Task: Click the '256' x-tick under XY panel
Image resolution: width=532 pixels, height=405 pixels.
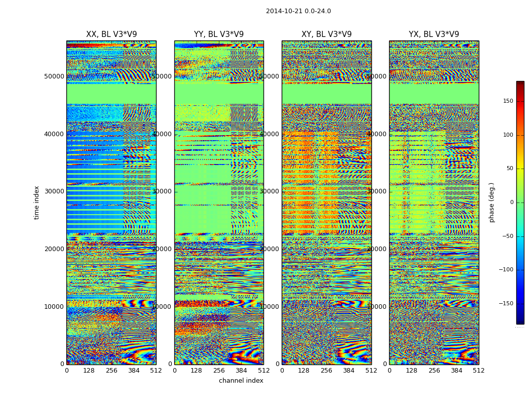Action: point(326,371)
